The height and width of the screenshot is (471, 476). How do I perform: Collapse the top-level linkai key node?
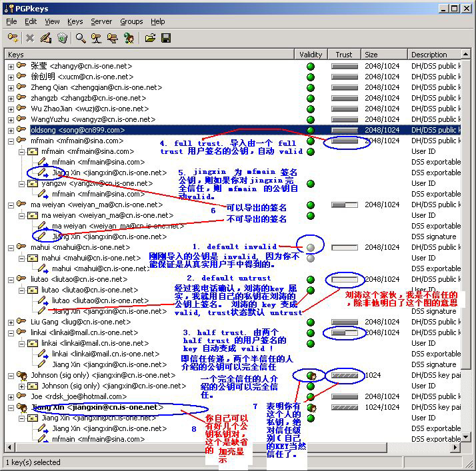point(11,333)
